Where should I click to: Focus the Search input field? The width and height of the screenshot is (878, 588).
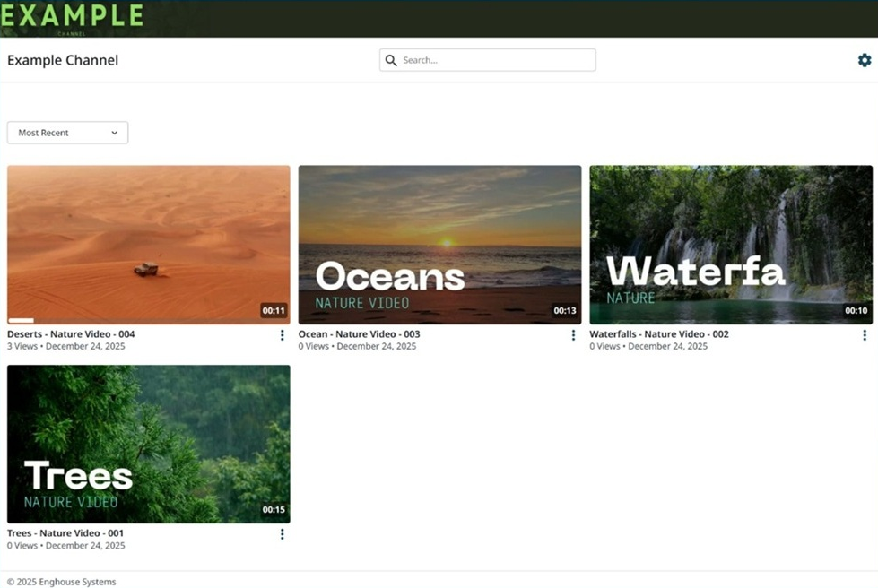496,60
